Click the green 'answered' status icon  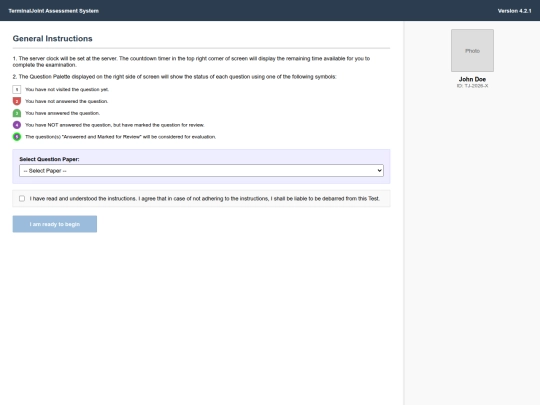(17, 113)
